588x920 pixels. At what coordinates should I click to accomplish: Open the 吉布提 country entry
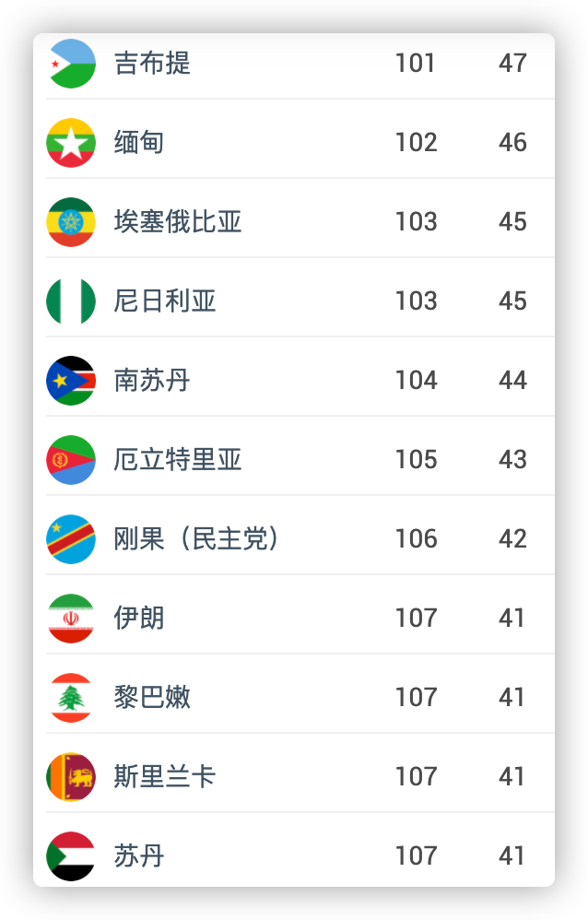click(152, 64)
